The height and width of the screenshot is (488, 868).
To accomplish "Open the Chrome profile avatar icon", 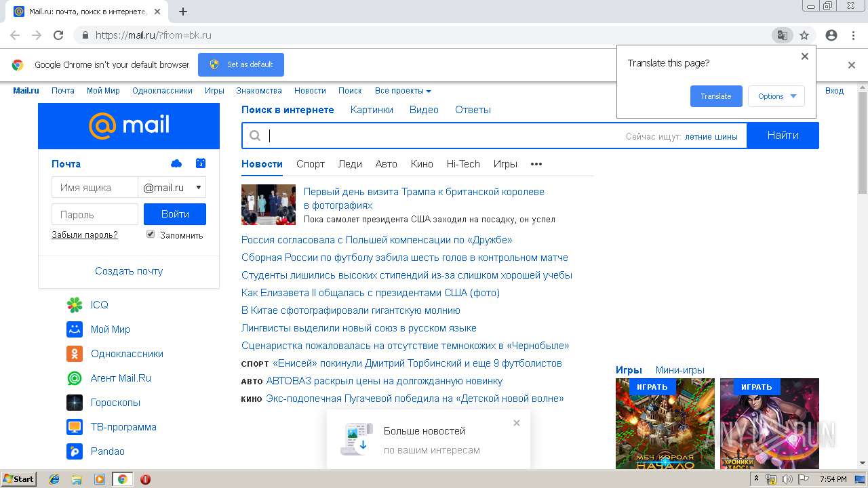I will (x=831, y=35).
